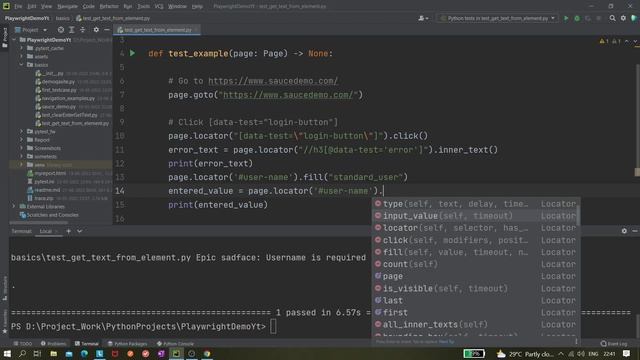Click the run gutter arrow beside test_example

click(132, 53)
